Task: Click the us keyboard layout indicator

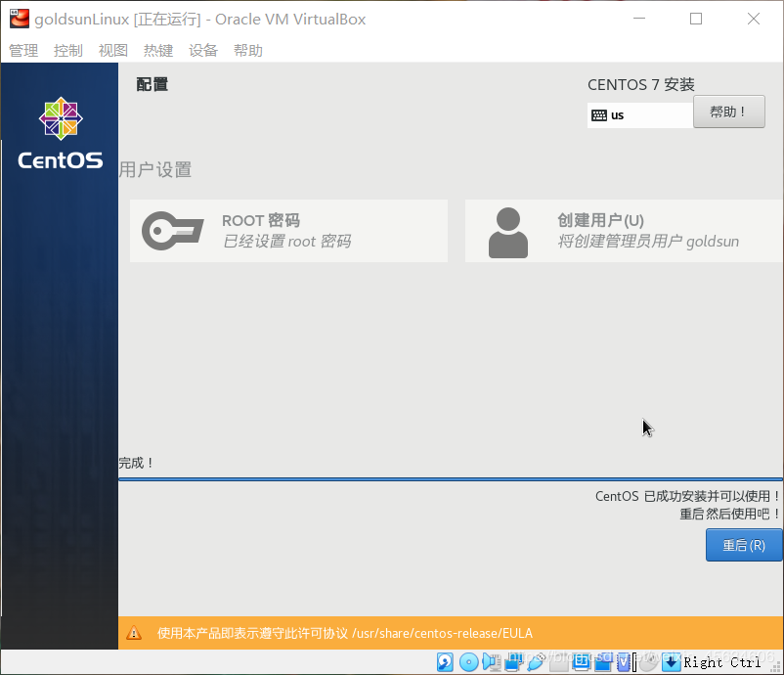Action: (640, 115)
